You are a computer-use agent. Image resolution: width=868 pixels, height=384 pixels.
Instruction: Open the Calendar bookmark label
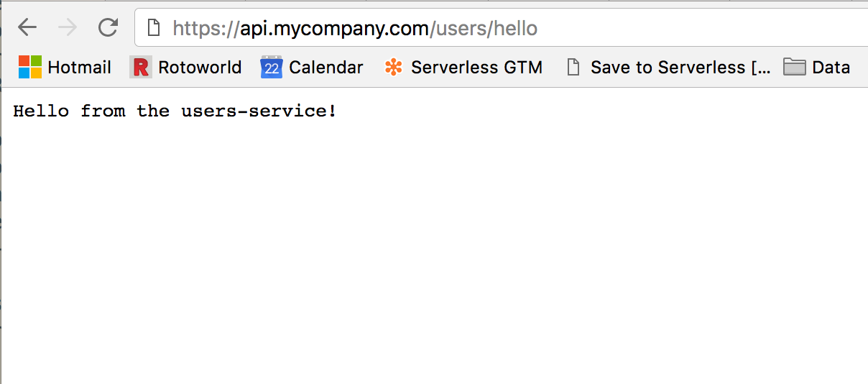(325, 68)
